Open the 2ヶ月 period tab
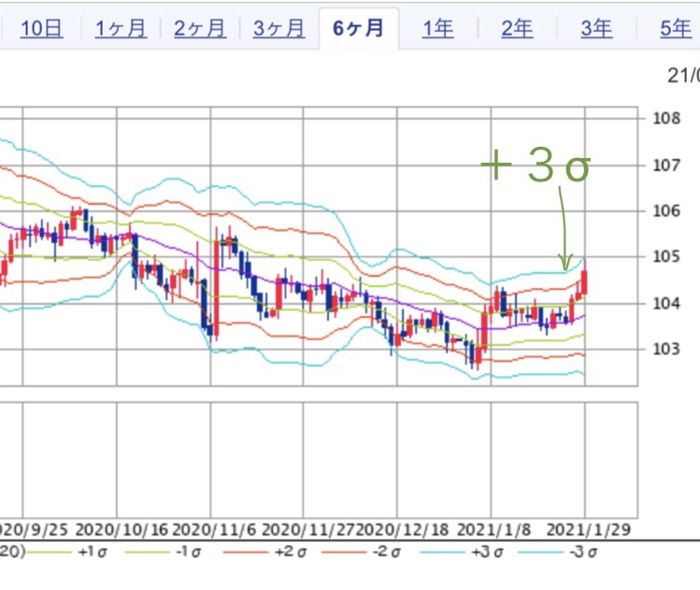This screenshot has width=700, height=590. coord(200,28)
